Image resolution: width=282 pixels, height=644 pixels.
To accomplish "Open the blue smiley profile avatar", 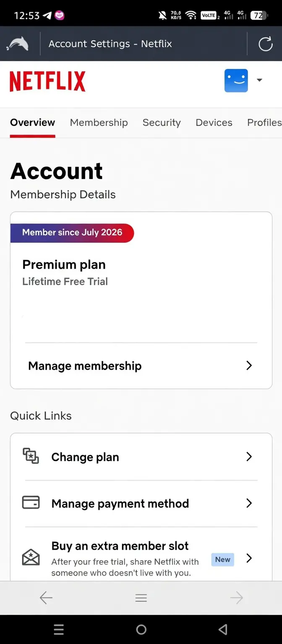I will 236,80.
